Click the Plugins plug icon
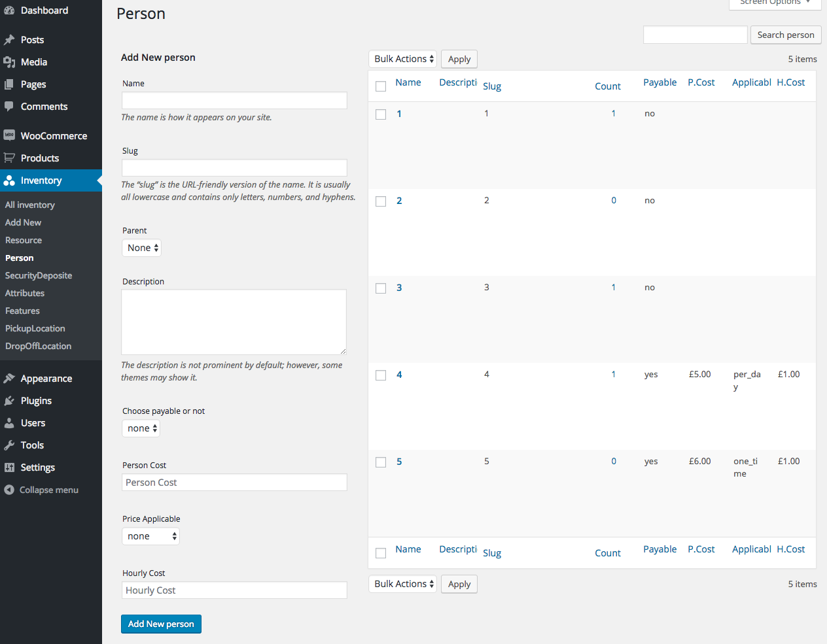 pyautogui.click(x=9, y=401)
